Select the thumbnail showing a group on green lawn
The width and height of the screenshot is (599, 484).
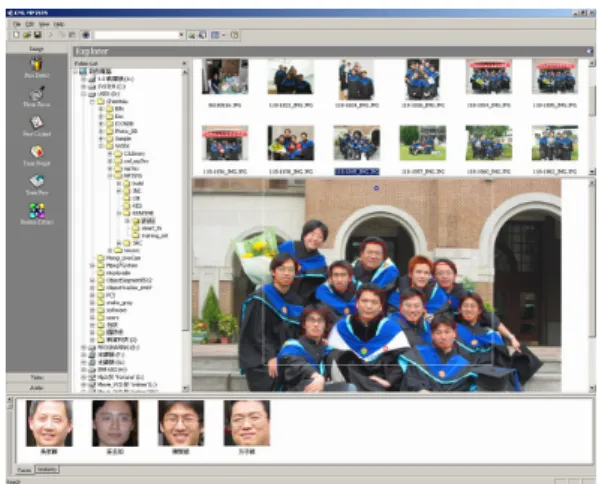point(423,143)
